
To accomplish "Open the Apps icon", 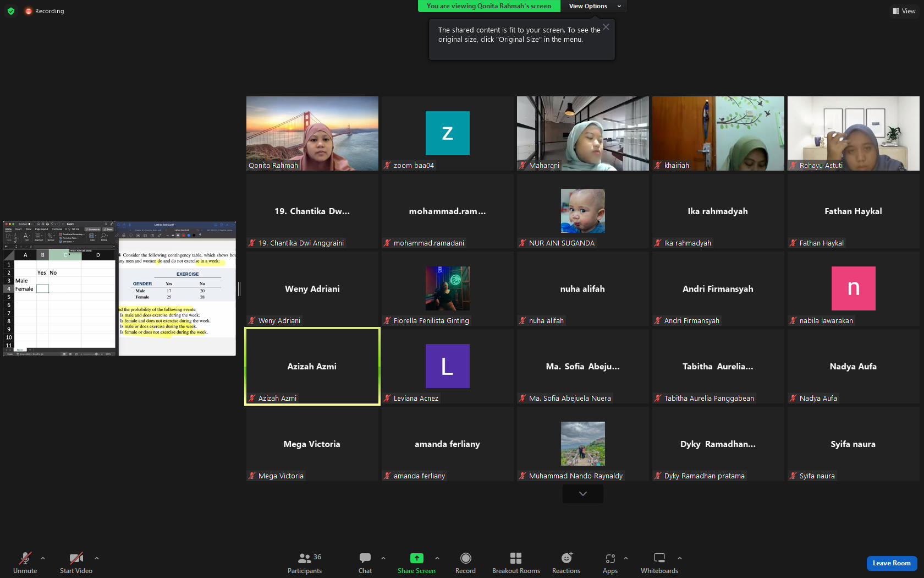I will (610, 558).
